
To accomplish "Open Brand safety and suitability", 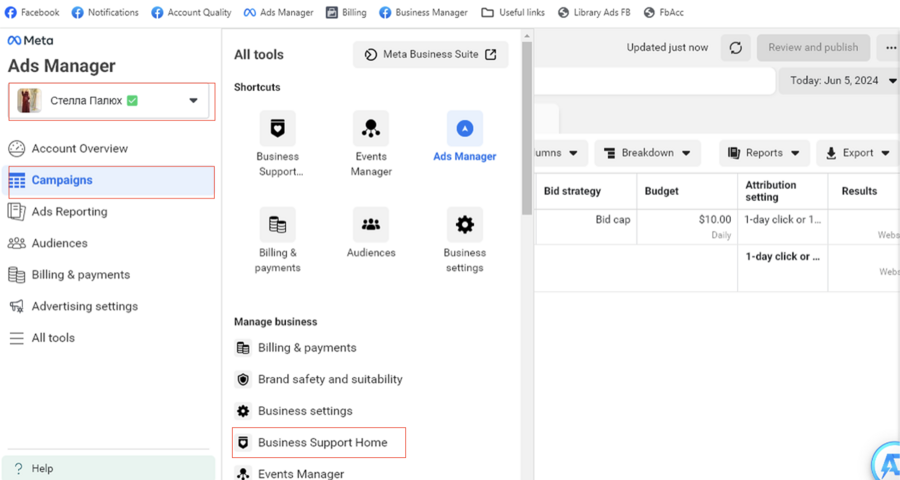I will pos(319,380).
